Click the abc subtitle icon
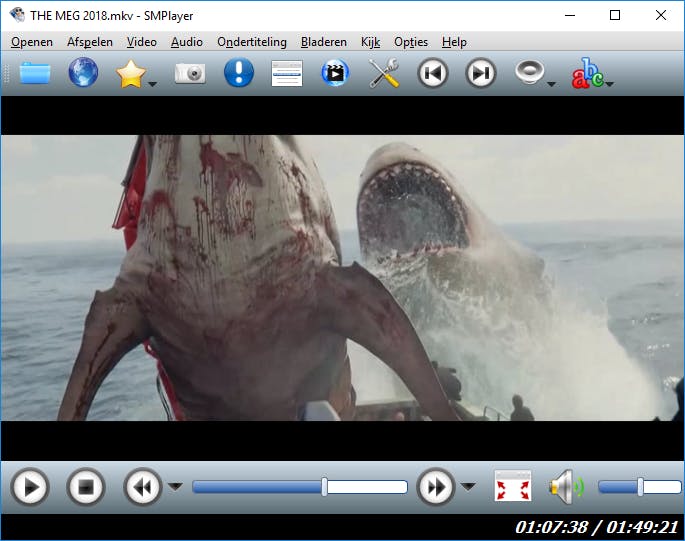The image size is (685, 541). tap(587, 73)
